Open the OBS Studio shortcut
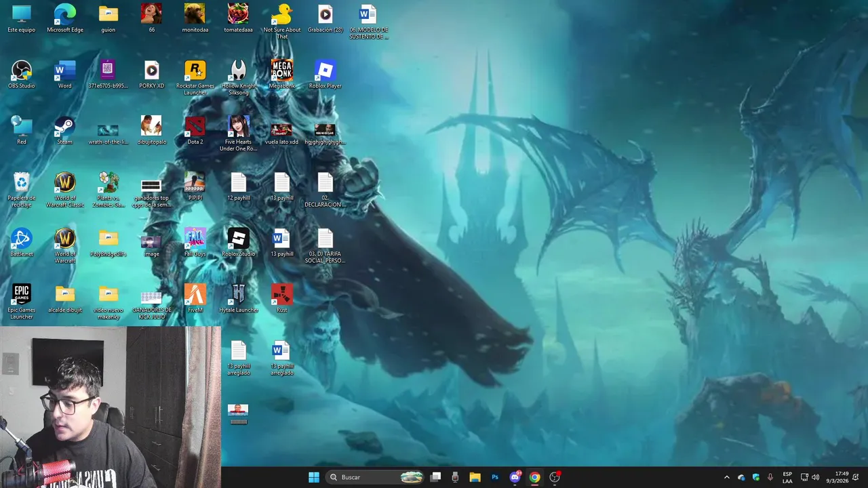Screen dimensions: 868x488 [22, 75]
